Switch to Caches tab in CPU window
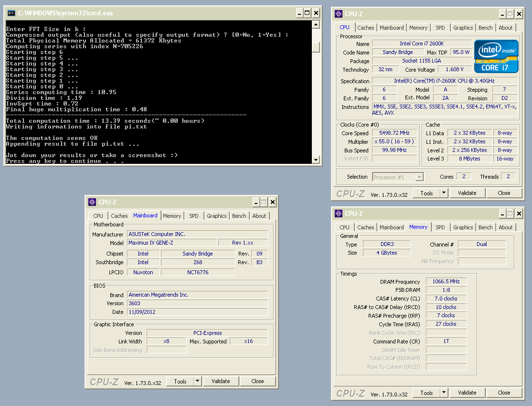This screenshot has width=532, height=406. (366, 28)
